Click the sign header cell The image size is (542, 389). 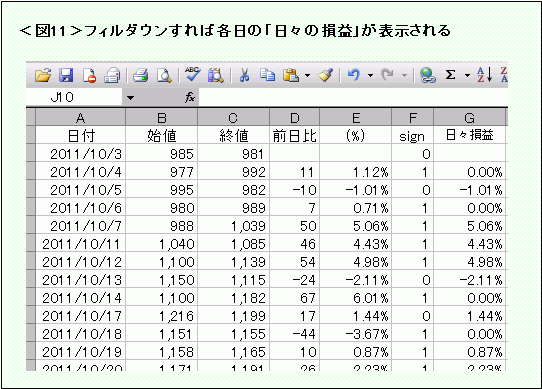pos(412,136)
